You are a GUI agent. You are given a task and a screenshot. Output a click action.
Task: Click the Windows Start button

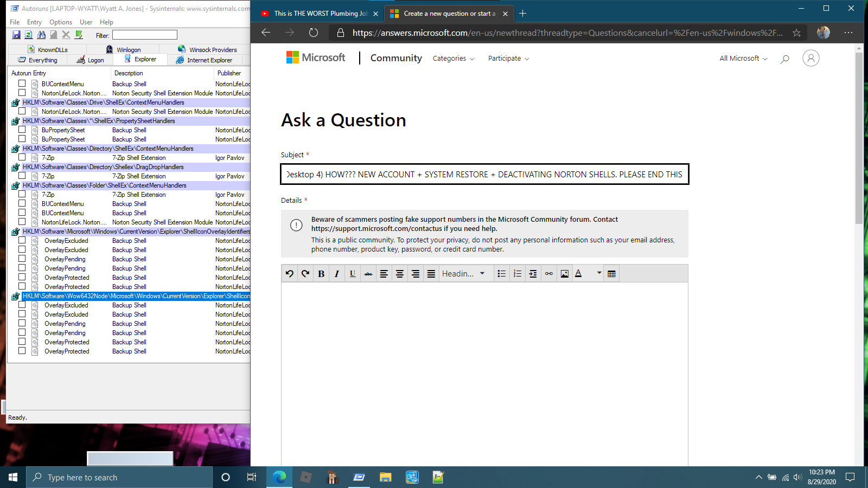13,477
